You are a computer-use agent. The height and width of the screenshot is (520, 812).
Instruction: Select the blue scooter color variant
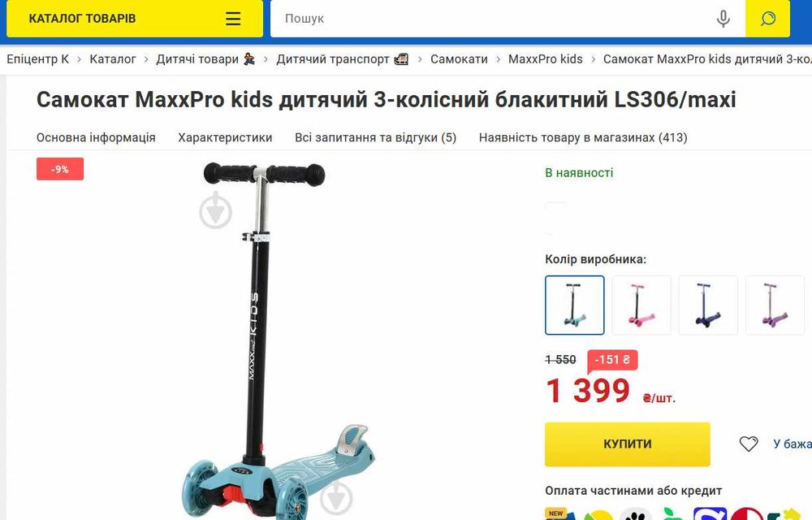click(x=575, y=305)
